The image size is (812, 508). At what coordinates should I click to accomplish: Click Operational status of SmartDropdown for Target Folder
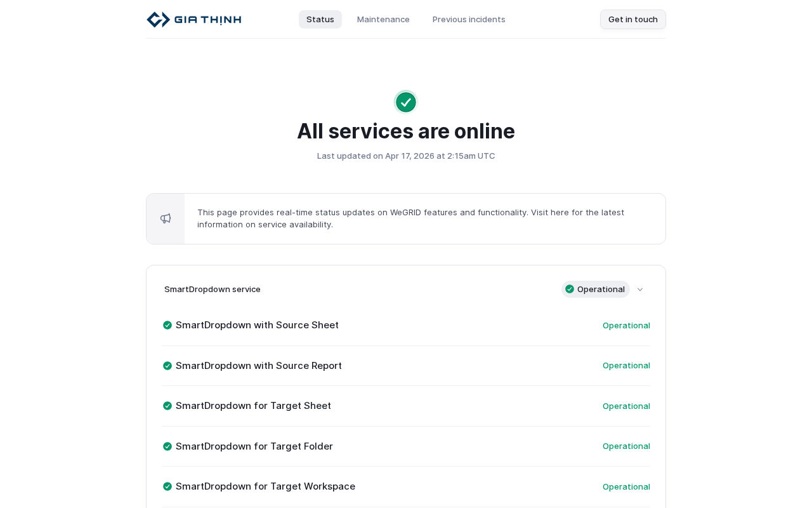[x=626, y=446]
